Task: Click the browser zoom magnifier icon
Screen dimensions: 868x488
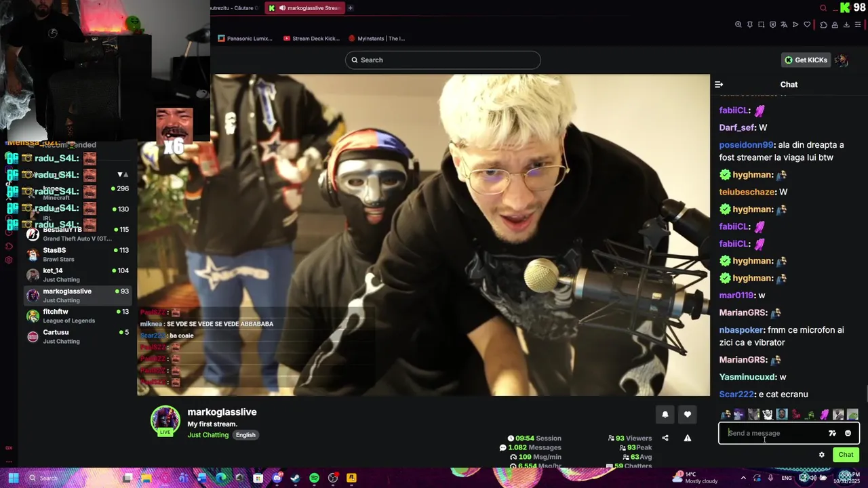Action: [738, 25]
